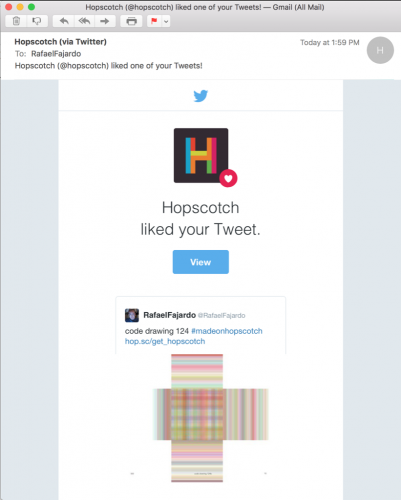Click the Reply All double-arrow icon

click(84, 21)
